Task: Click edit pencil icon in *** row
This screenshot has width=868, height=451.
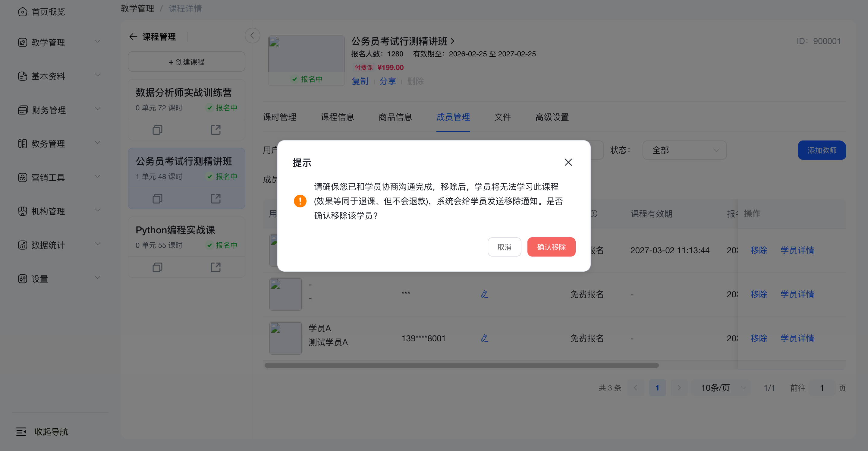Action: (485, 294)
